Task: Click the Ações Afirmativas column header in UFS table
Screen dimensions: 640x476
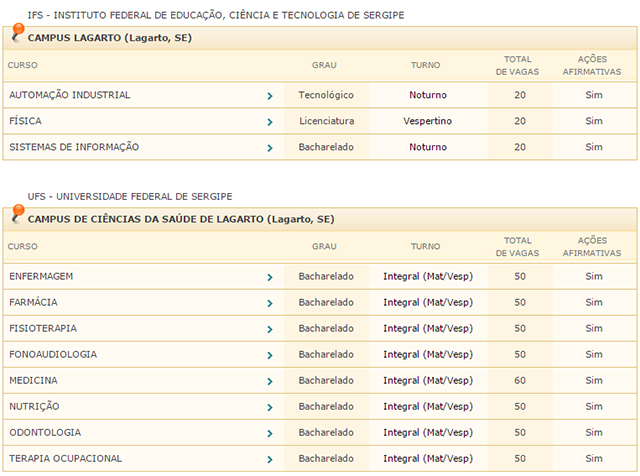Action: pos(592,247)
